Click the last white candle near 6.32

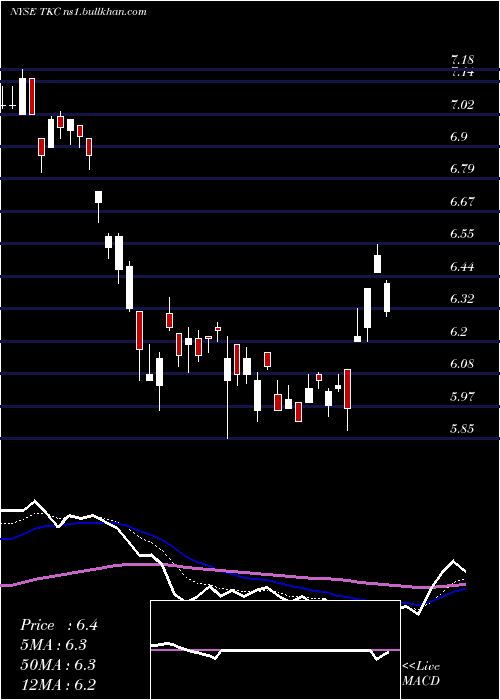coord(387,297)
